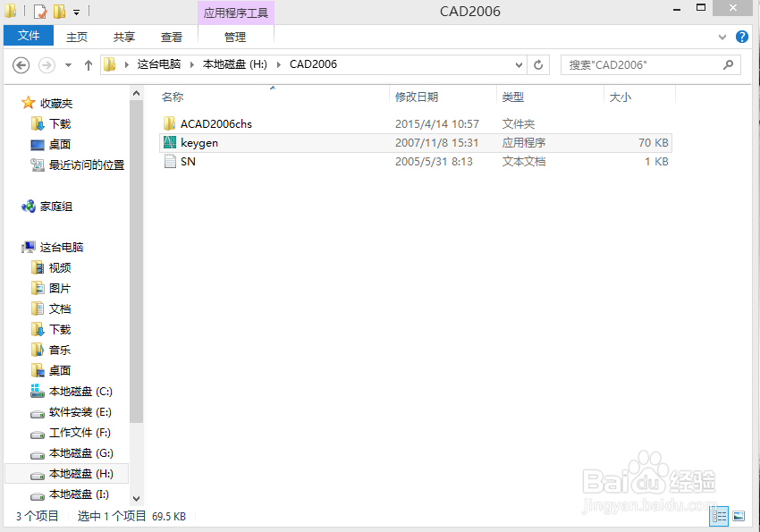Screen dimensions: 760x532
Task: Click sidebar scrollbar up arrow
Action: coord(136,93)
